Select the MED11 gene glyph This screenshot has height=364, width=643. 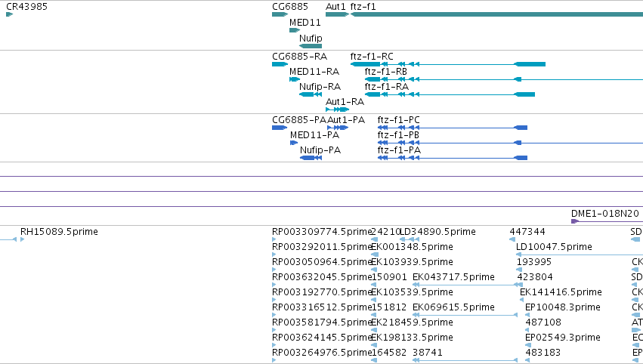[x=295, y=30]
